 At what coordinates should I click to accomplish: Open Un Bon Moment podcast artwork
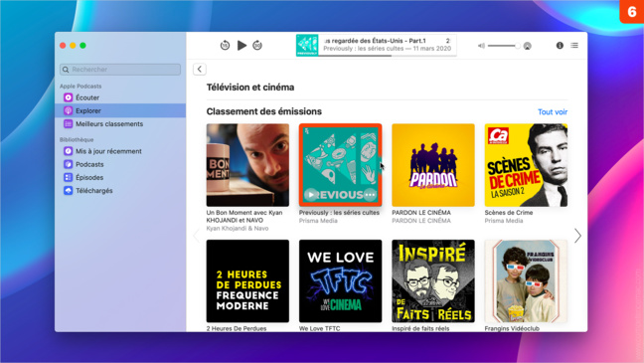tap(247, 165)
